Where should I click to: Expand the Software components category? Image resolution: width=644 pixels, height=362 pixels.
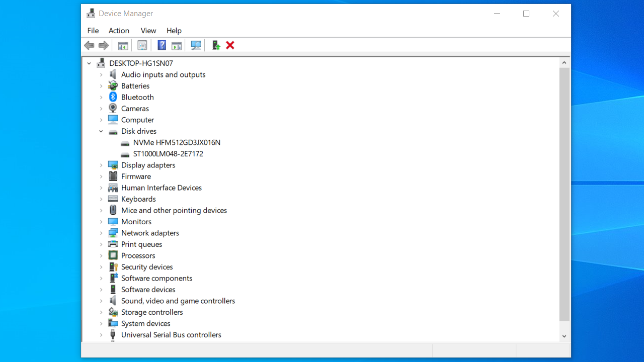tap(101, 279)
